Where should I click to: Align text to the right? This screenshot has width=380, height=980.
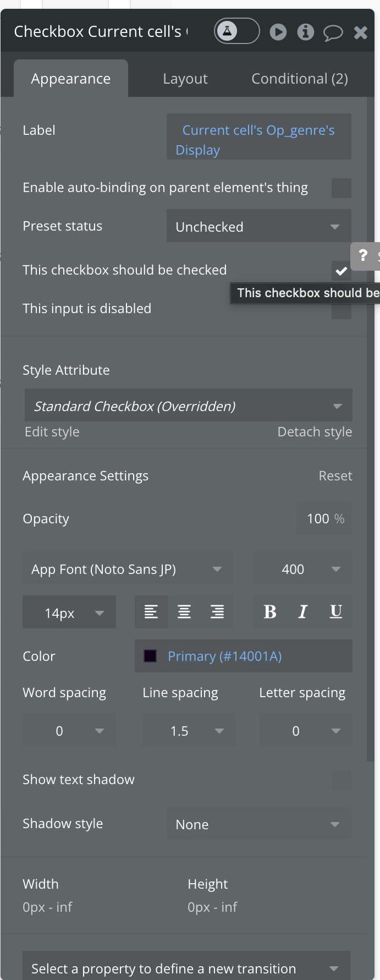(x=217, y=612)
